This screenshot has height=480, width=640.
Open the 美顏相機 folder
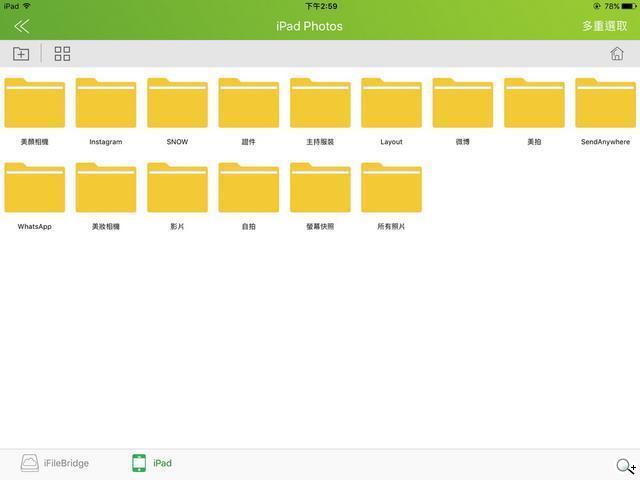click(x=35, y=103)
